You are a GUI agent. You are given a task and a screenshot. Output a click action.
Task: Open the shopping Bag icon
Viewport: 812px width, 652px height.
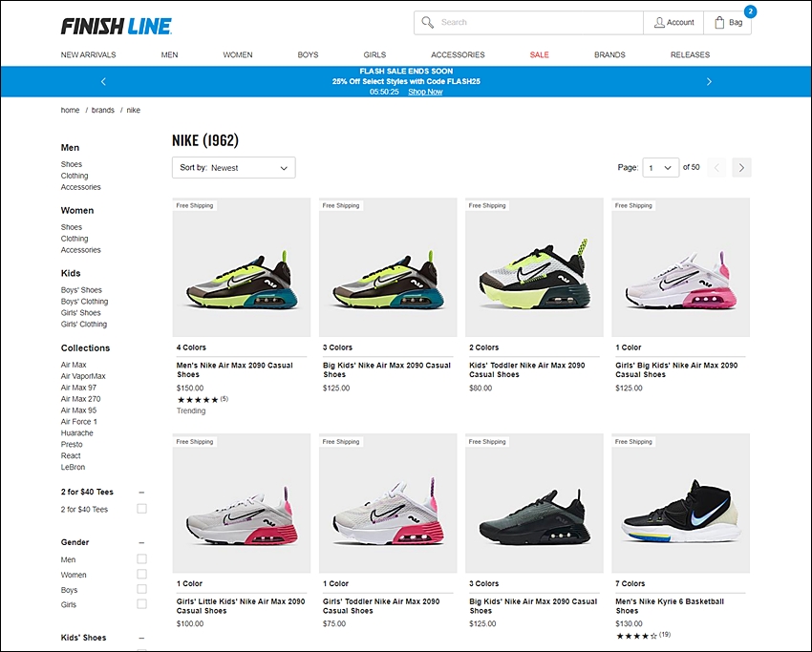[719, 22]
